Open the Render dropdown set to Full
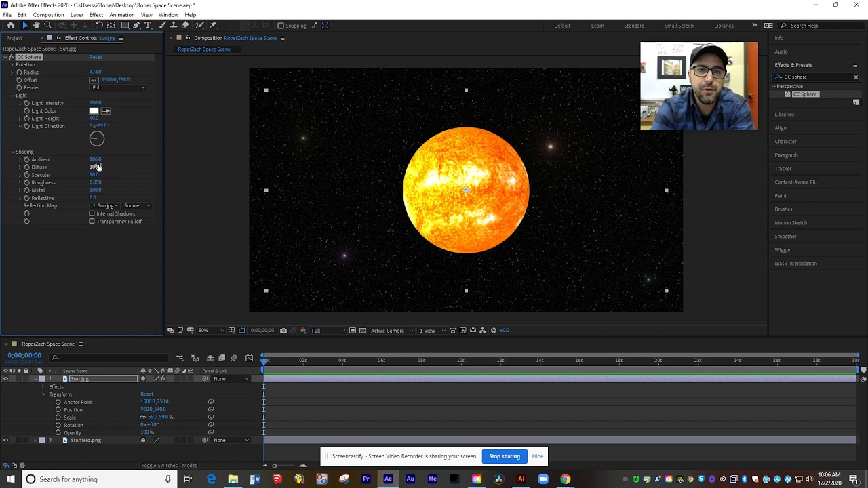The image size is (868, 488). (119, 87)
